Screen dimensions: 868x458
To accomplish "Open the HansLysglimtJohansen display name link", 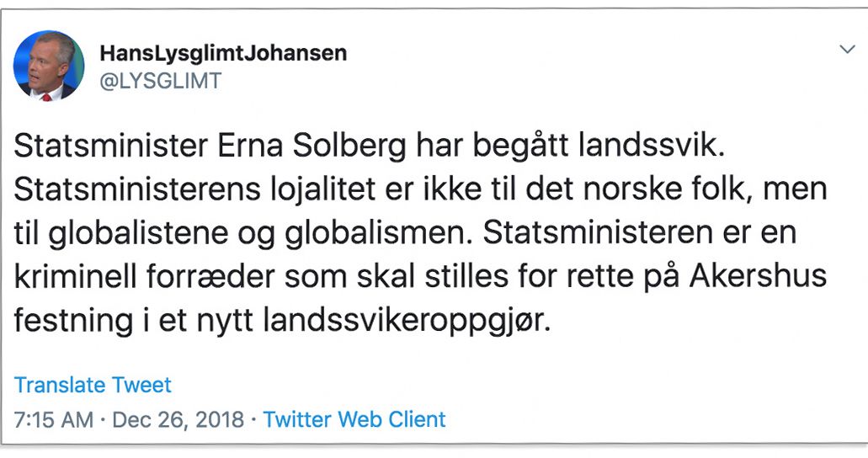I will point(223,53).
